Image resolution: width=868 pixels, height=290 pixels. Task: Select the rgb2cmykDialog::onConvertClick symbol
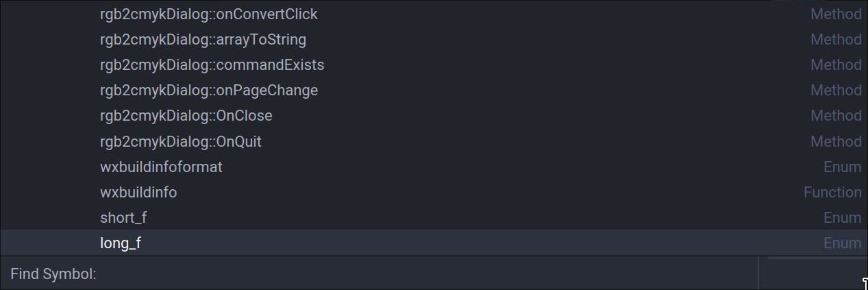208,14
